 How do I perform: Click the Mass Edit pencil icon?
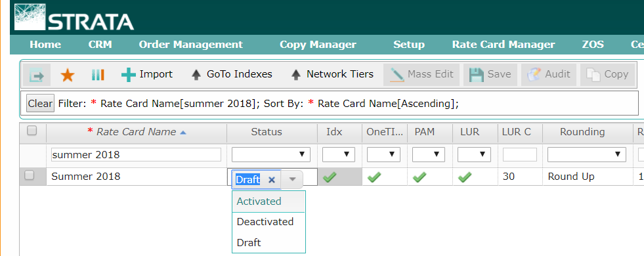[x=397, y=75]
